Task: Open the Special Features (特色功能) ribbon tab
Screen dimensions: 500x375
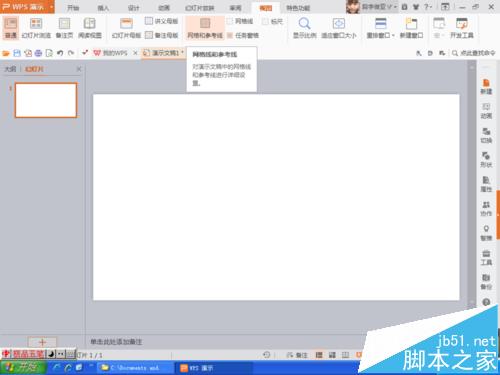Action: [298, 8]
